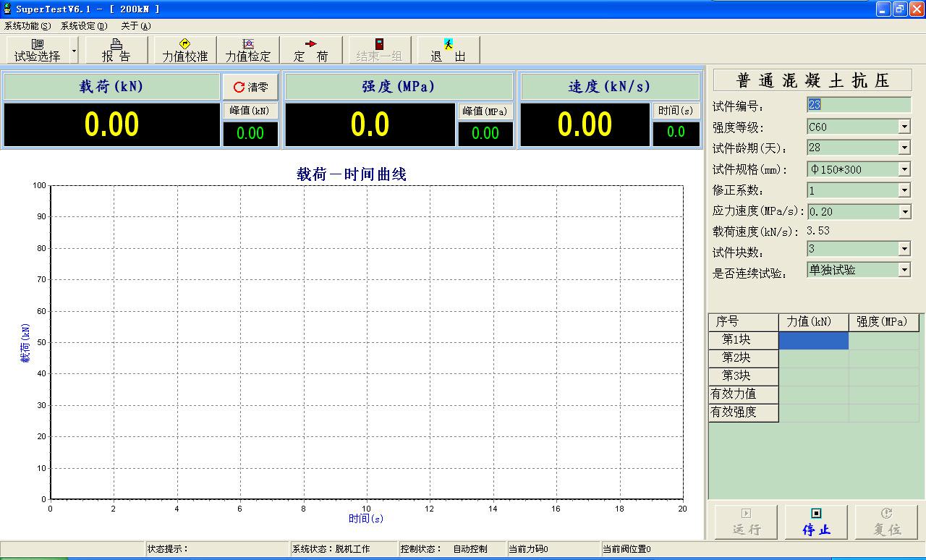Open 力值检定 force verification tool
The image size is (926, 560).
[x=248, y=50]
